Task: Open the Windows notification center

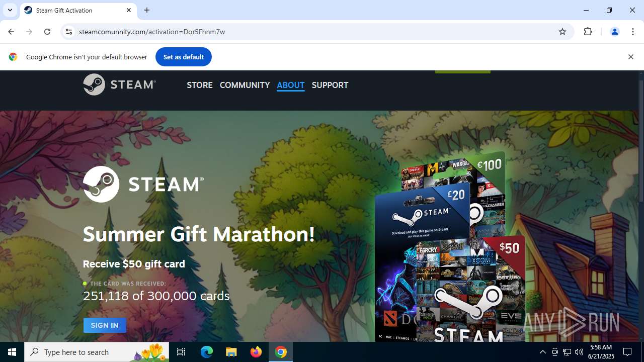Action: tap(627, 352)
